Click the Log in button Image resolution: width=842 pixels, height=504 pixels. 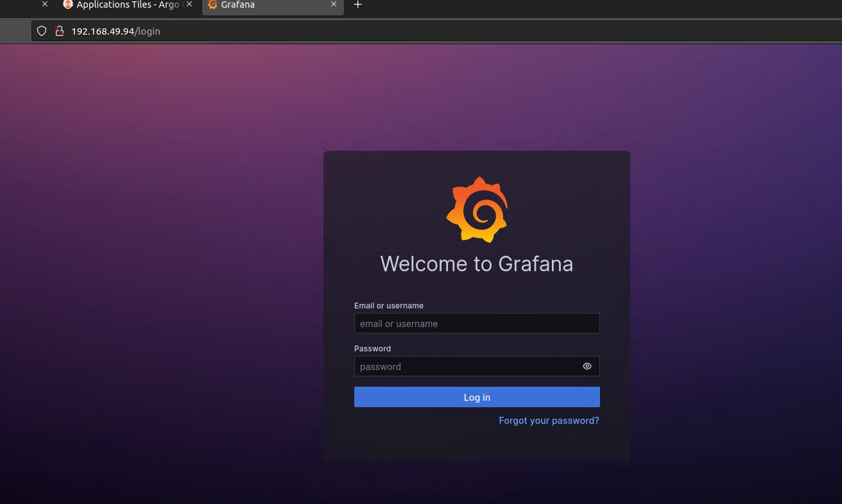click(477, 397)
